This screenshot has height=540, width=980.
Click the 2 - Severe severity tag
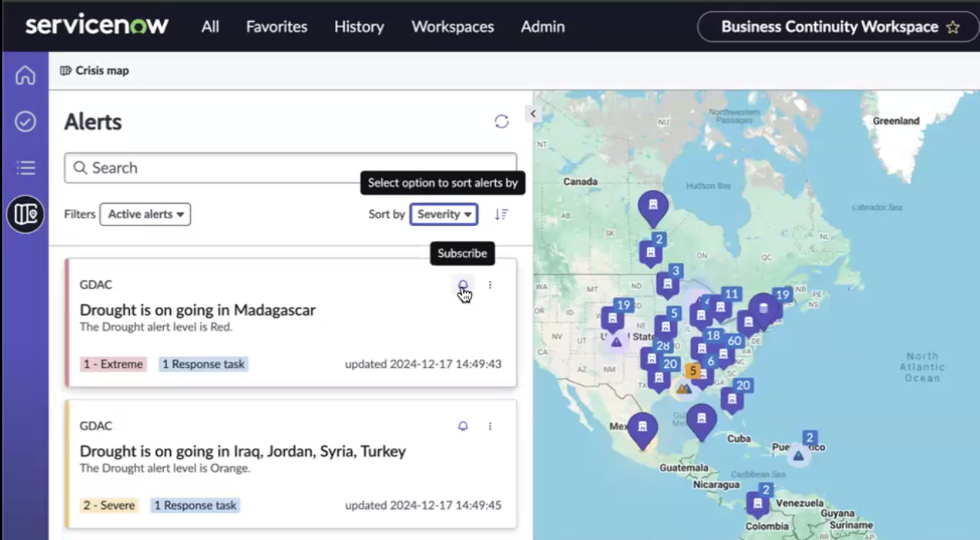109,505
